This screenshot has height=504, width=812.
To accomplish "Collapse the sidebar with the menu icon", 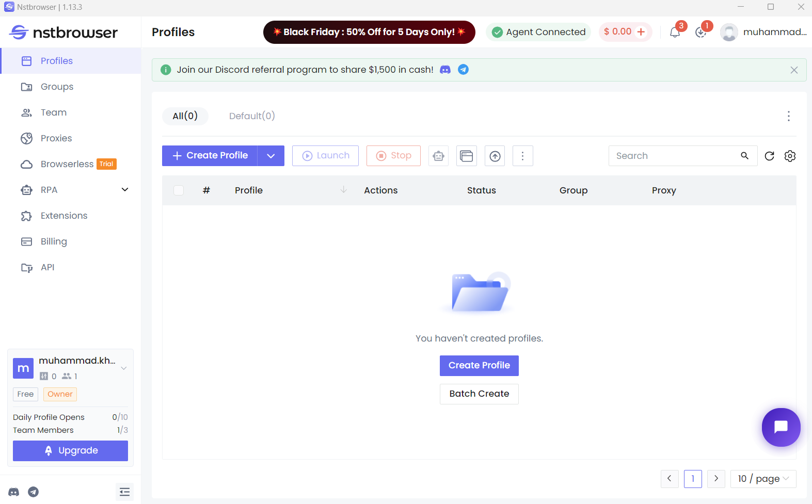I will 124,492.
